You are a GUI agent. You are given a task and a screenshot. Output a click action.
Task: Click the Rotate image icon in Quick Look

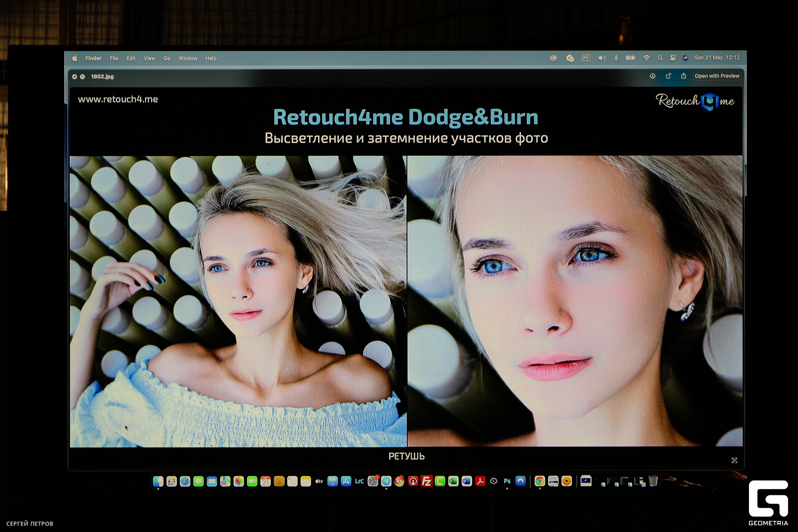click(668, 76)
